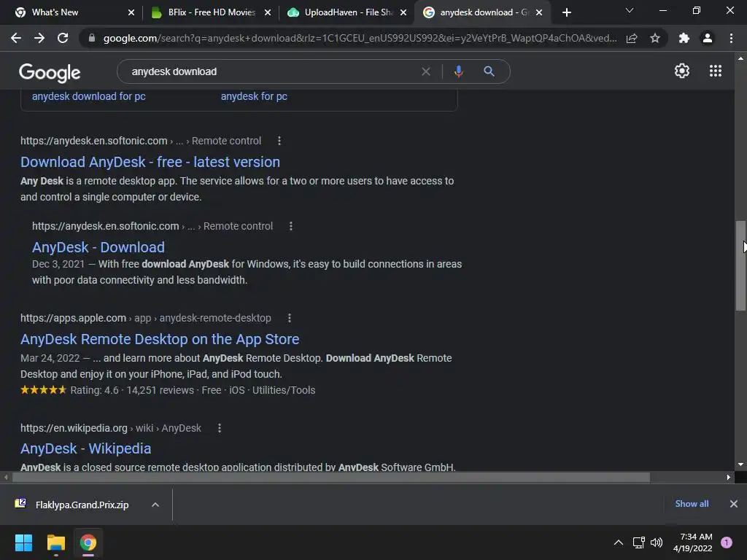Screen dimensions: 747x560
Task: Open Google quick settings gear
Action: point(682,71)
